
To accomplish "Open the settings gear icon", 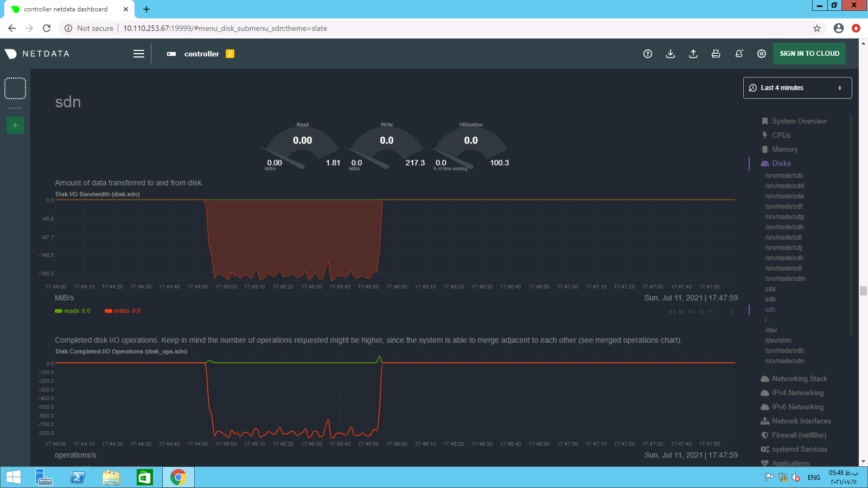I will [762, 54].
